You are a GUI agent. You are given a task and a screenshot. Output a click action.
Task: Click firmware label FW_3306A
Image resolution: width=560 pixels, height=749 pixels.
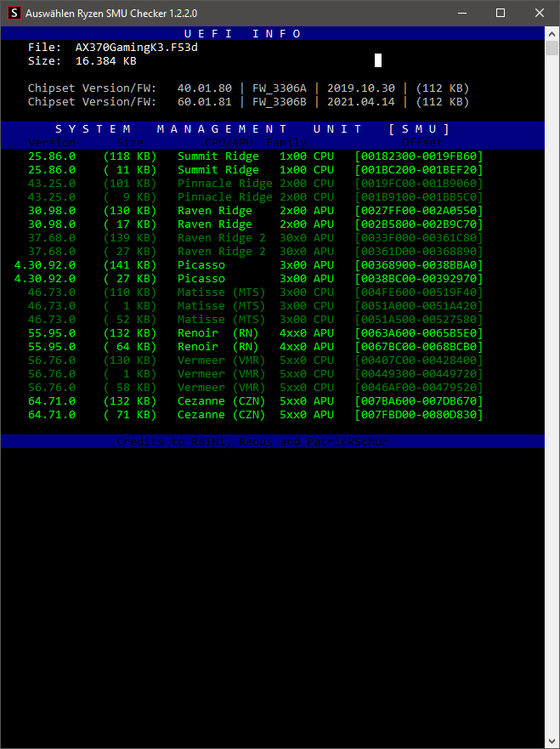(280, 88)
